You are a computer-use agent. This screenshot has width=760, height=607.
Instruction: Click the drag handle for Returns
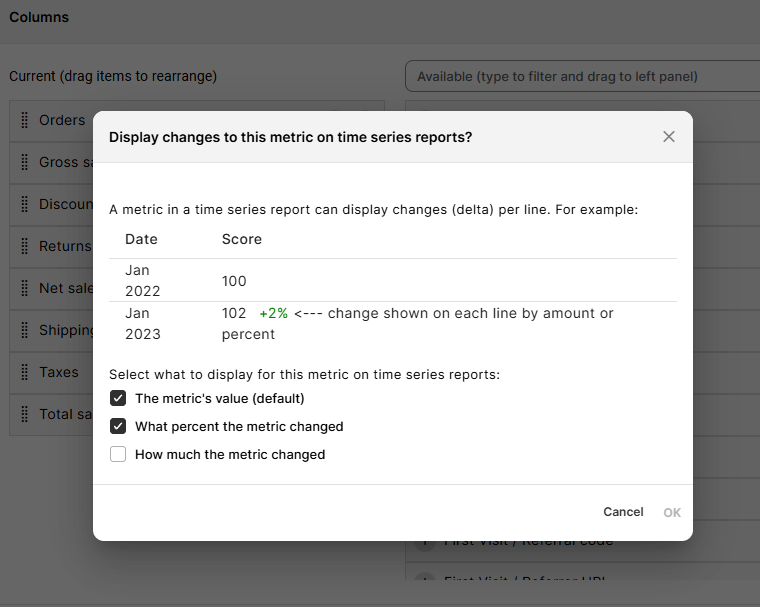24,246
